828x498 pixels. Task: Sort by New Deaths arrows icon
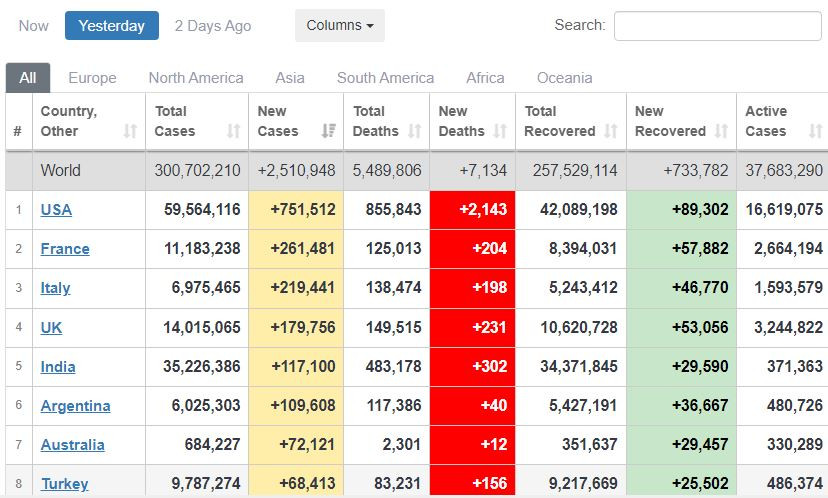(x=500, y=131)
